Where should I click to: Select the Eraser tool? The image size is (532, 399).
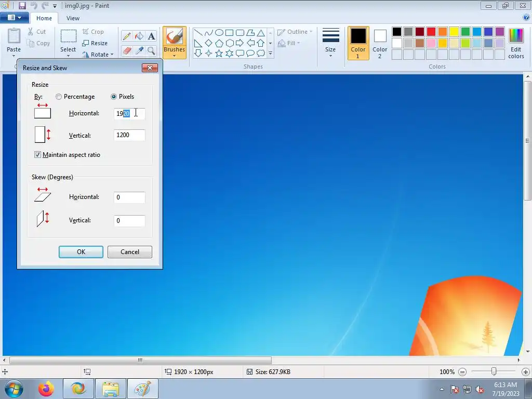(x=127, y=50)
